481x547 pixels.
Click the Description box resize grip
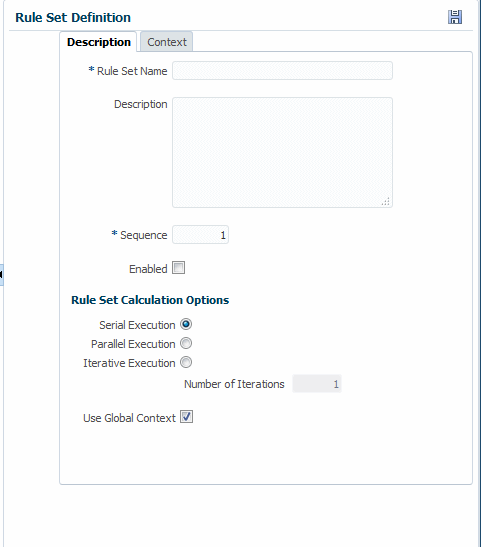click(x=385, y=201)
